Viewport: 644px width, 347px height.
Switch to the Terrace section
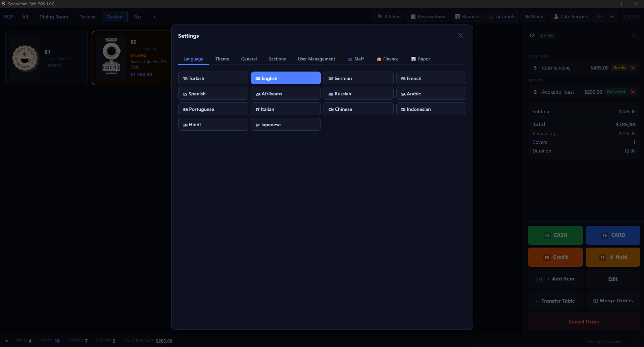(87, 17)
